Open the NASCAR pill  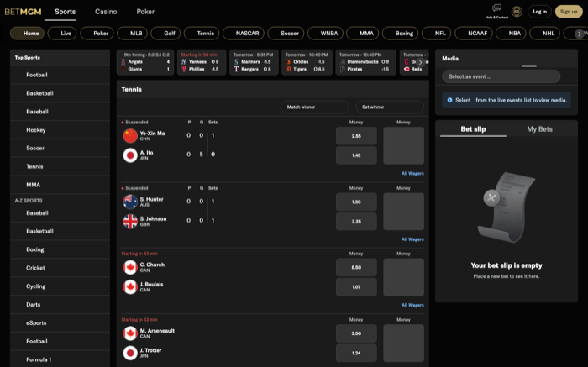click(x=244, y=34)
